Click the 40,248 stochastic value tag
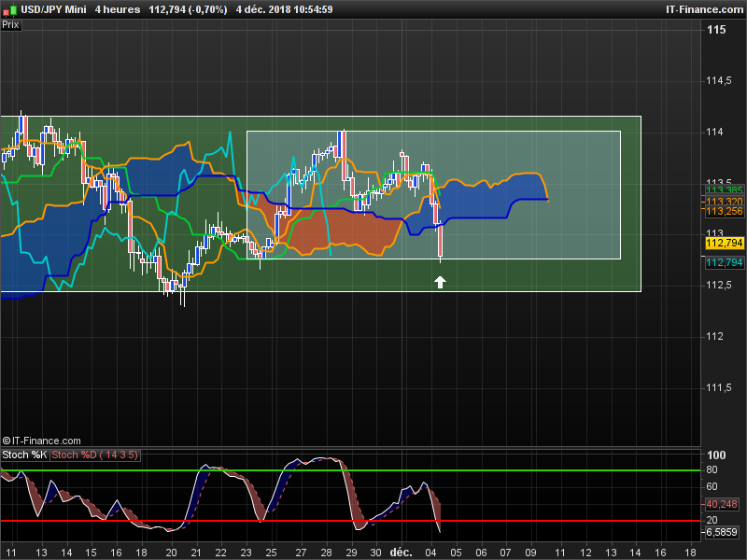 721,504
